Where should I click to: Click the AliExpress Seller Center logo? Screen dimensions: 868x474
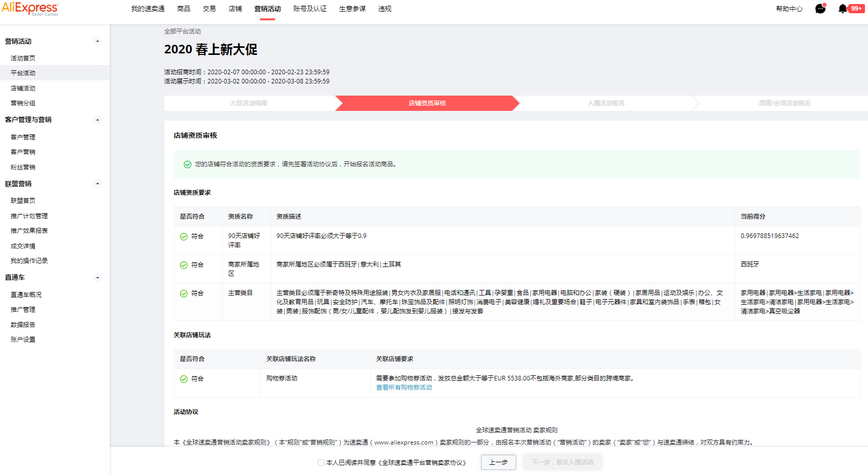pyautogui.click(x=30, y=9)
